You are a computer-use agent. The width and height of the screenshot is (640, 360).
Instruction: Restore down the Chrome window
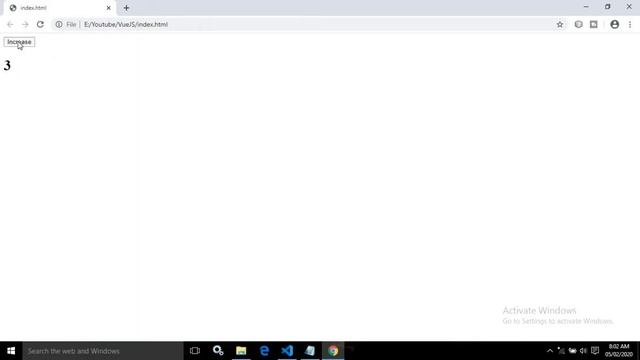point(608,7)
